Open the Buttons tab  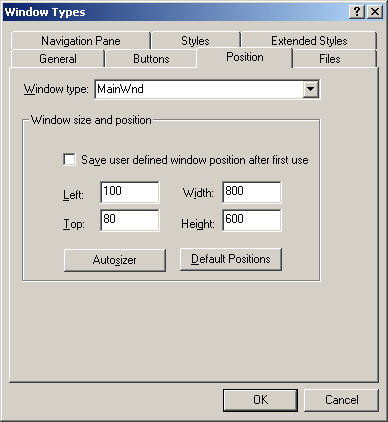point(151,59)
